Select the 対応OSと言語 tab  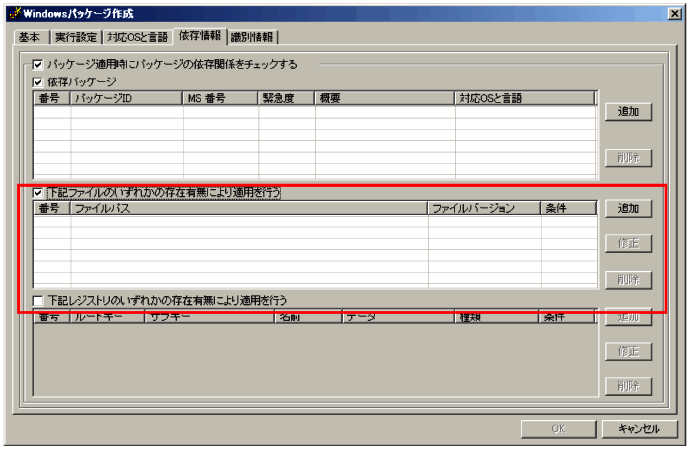138,37
